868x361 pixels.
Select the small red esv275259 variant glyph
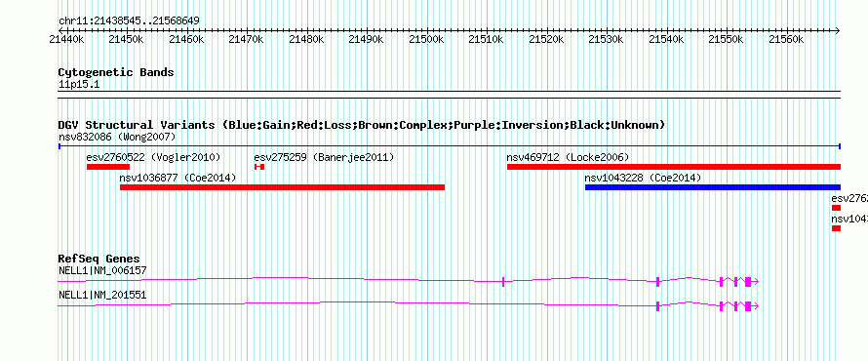(x=259, y=167)
